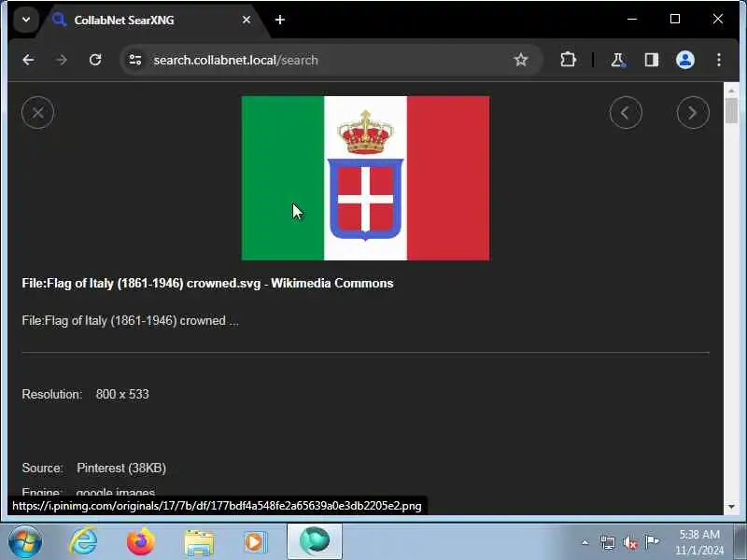The height and width of the screenshot is (560, 747).
Task: Open Windows Explorer from taskbar
Action: 199,542
